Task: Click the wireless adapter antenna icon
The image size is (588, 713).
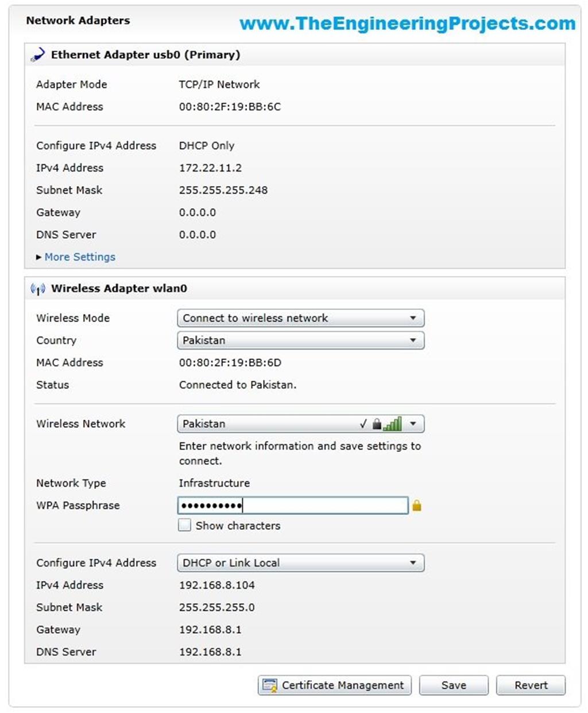Action: point(37,289)
